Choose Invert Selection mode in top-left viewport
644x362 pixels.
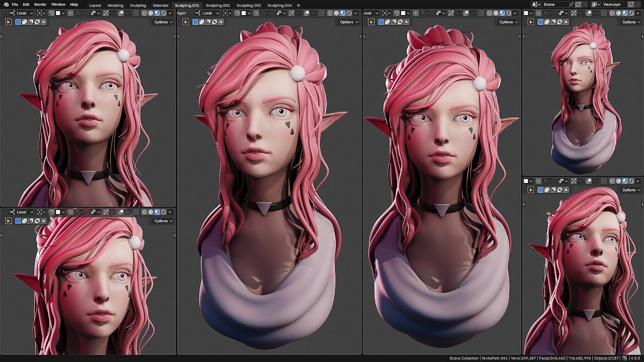[x=37, y=22]
